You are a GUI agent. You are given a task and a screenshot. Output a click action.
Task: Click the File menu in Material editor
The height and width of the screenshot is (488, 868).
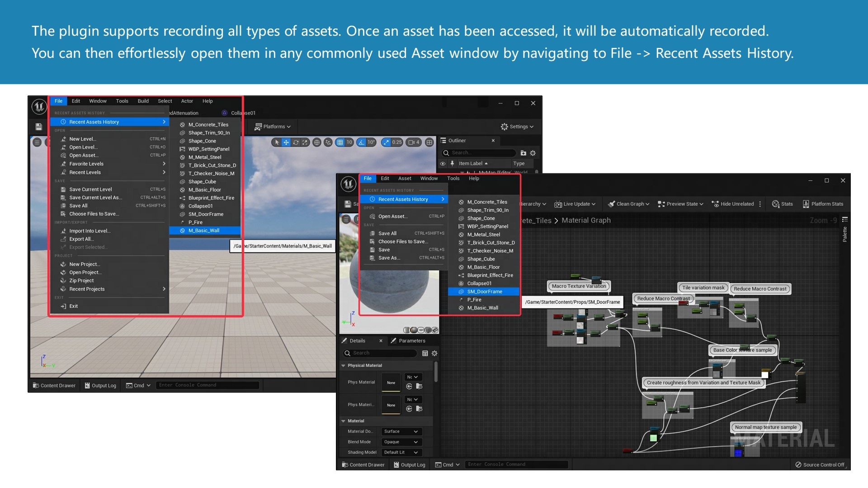click(x=368, y=178)
